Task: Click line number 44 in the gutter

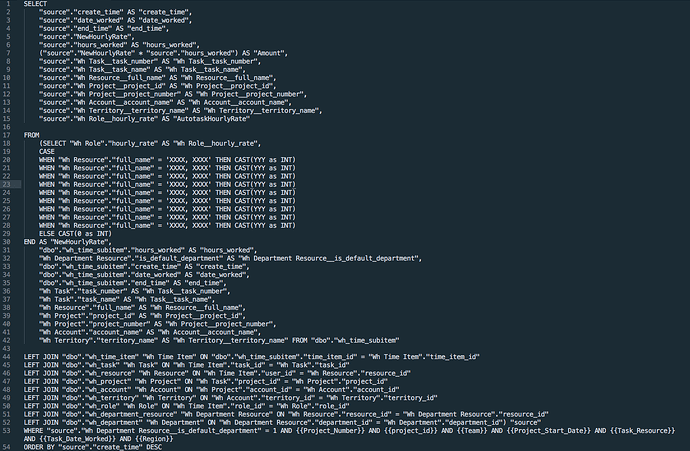Action: coord(7,357)
